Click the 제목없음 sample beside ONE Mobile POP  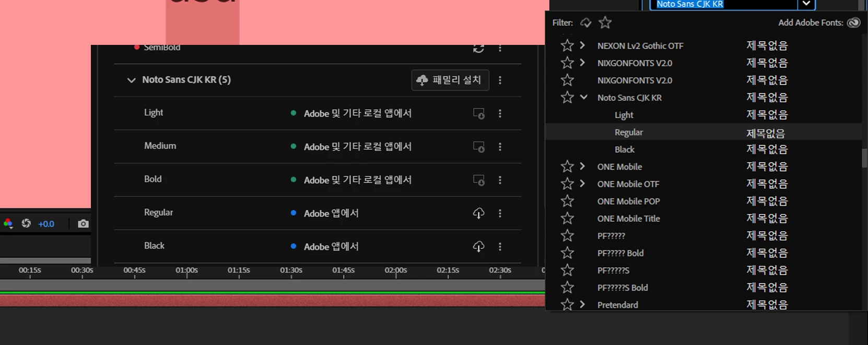pos(767,201)
